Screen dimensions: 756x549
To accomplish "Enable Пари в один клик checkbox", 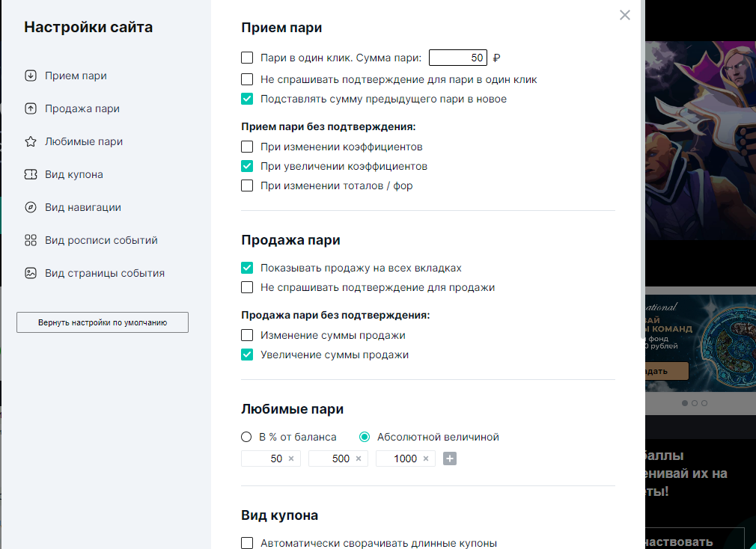I will point(247,58).
